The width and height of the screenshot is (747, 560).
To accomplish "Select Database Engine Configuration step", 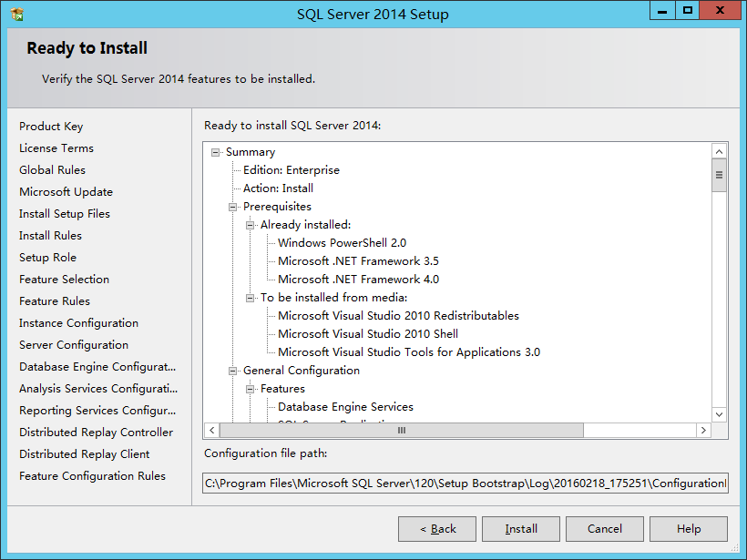I will (97, 367).
